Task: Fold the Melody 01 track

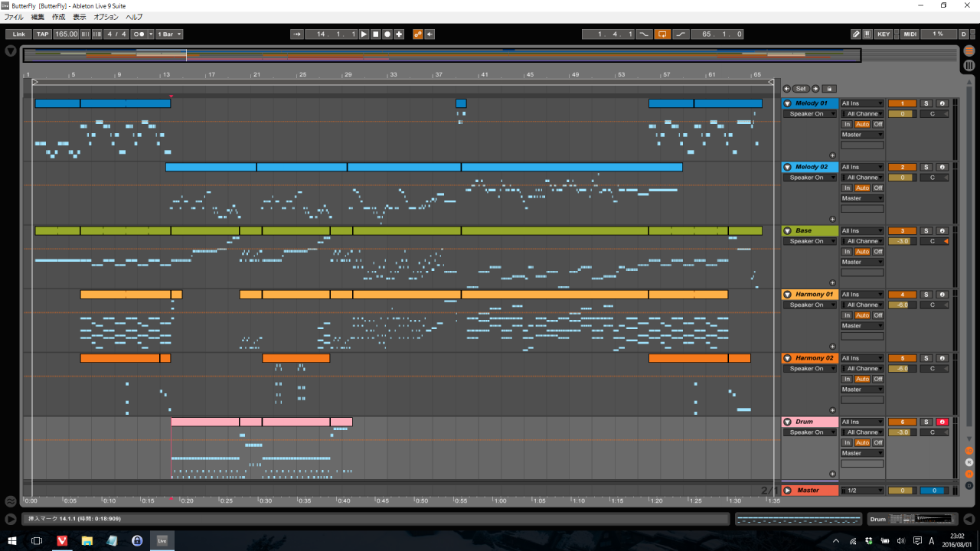Action: pyautogui.click(x=787, y=103)
